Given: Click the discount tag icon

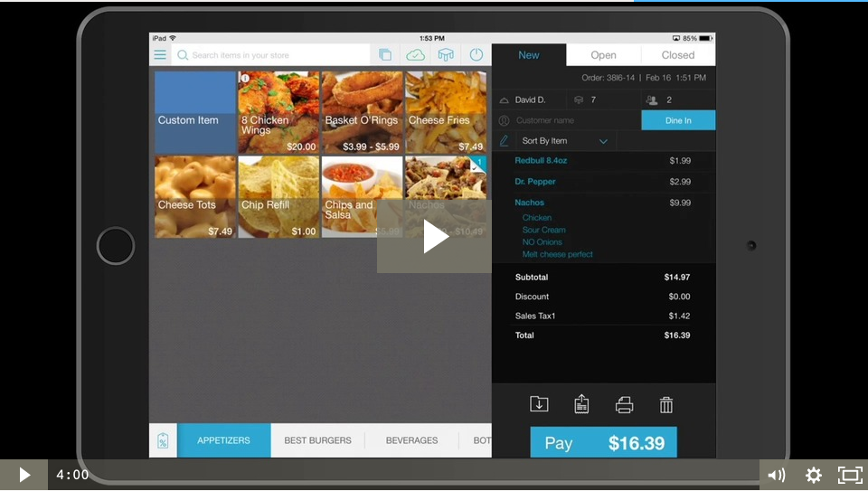Looking at the screenshot, I should [x=163, y=440].
